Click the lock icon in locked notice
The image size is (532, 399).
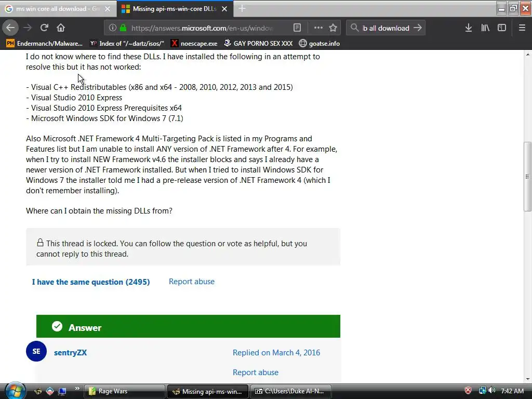point(40,242)
